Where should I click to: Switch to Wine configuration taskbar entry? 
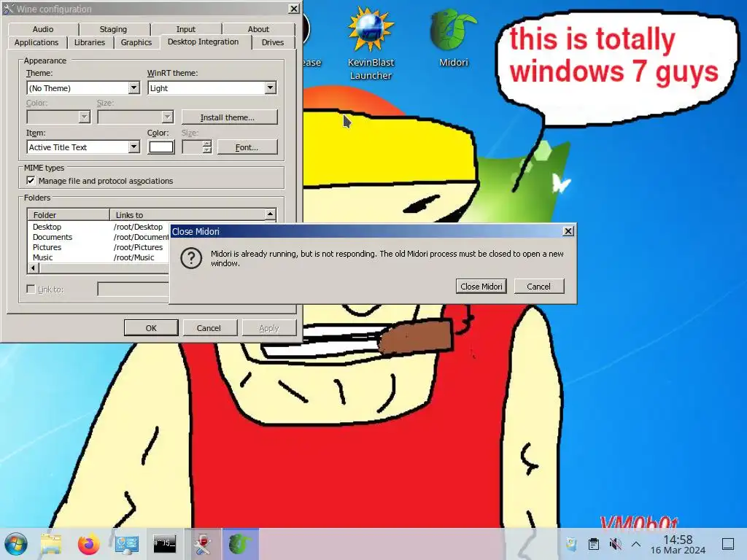coord(203,544)
